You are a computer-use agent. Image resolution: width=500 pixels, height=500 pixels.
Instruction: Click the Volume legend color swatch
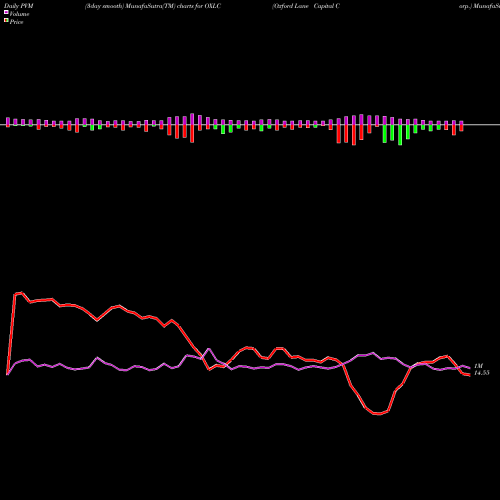point(6,12)
